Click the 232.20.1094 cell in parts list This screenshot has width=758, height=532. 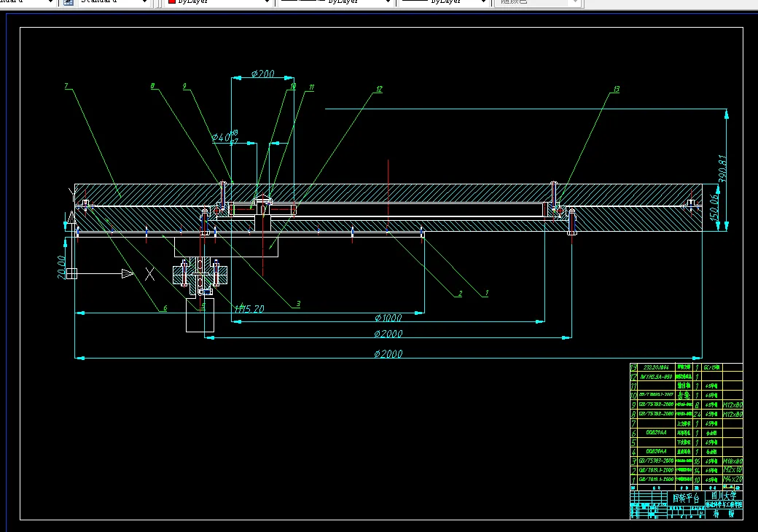(656, 367)
